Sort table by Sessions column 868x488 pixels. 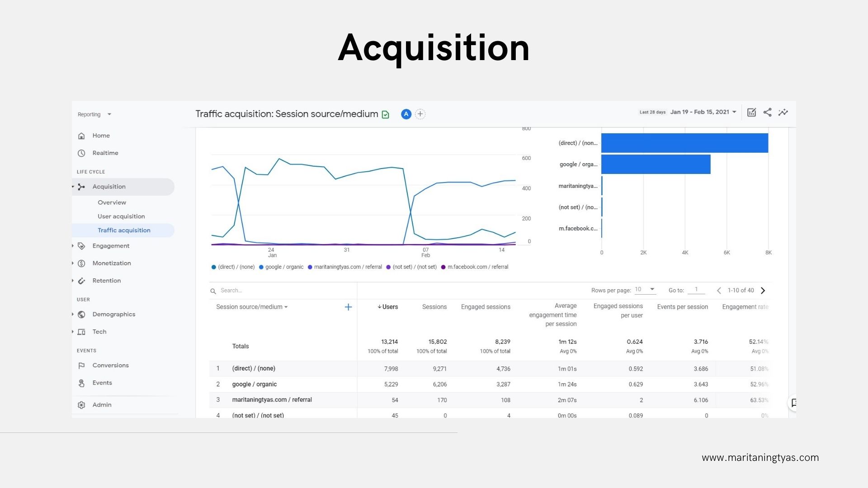(x=434, y=307)
